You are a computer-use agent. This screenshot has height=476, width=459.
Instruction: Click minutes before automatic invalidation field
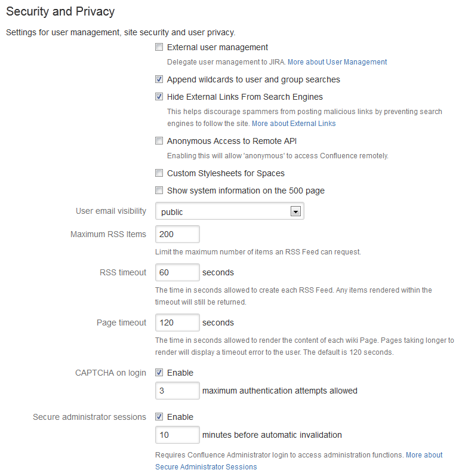pos(177,435)
